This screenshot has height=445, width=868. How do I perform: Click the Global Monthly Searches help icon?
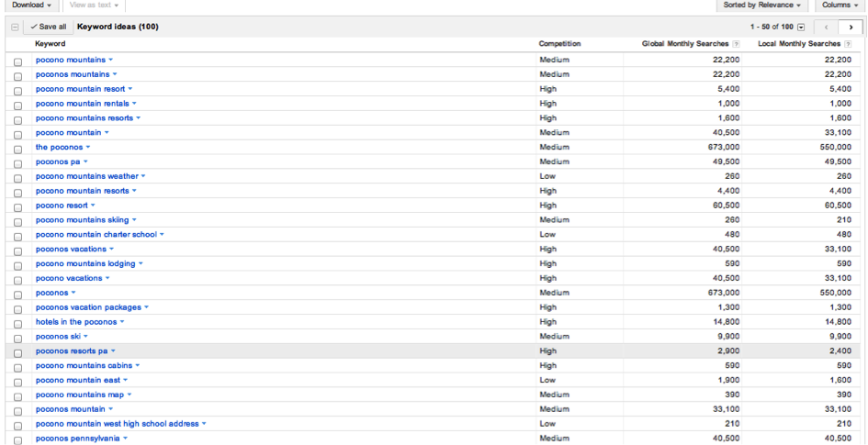pyautogui.click(x=736, y=44)
